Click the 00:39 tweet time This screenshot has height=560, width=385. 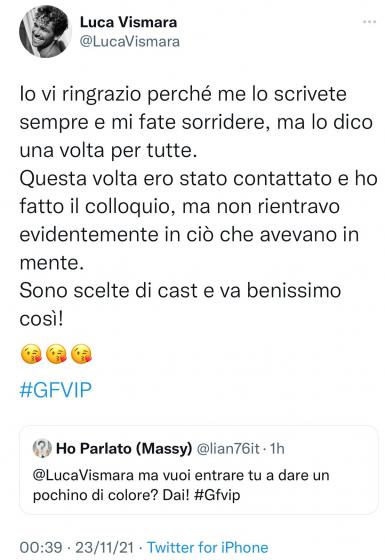[x=41, y=548]
